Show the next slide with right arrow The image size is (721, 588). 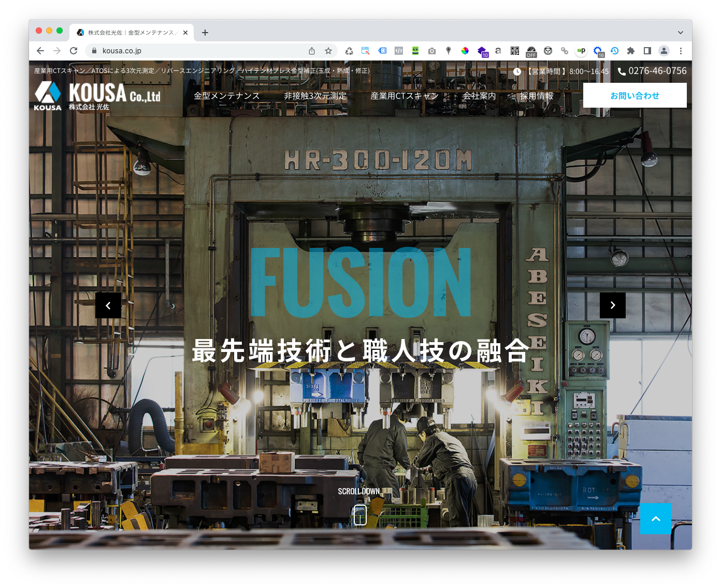coord(612,305)
